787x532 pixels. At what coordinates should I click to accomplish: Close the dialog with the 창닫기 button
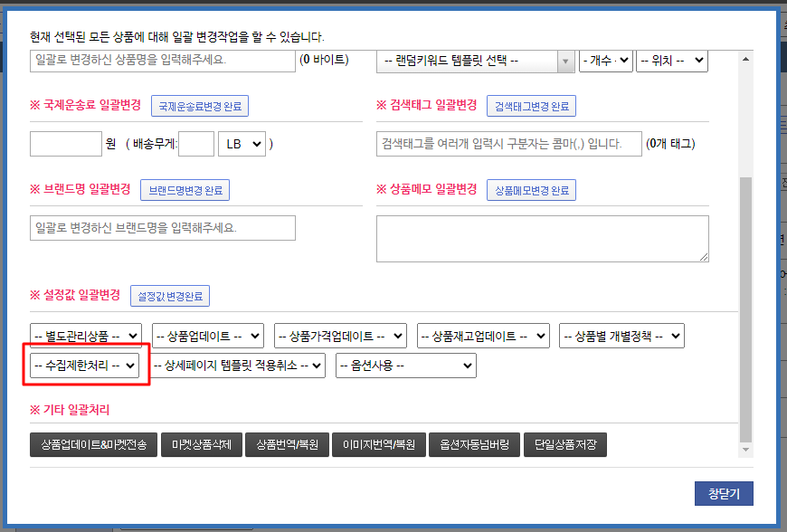[x=724, y=493]
